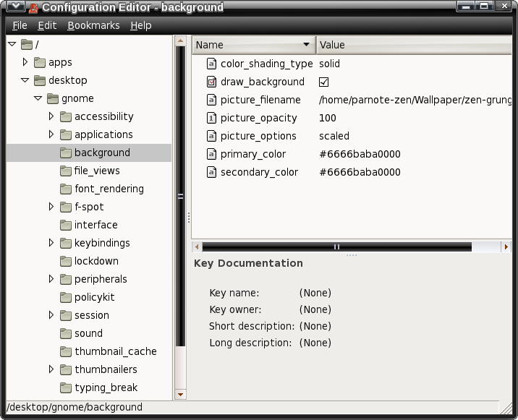518x420 pixels.
Task: Click the background folder icon
Action: 66,153
